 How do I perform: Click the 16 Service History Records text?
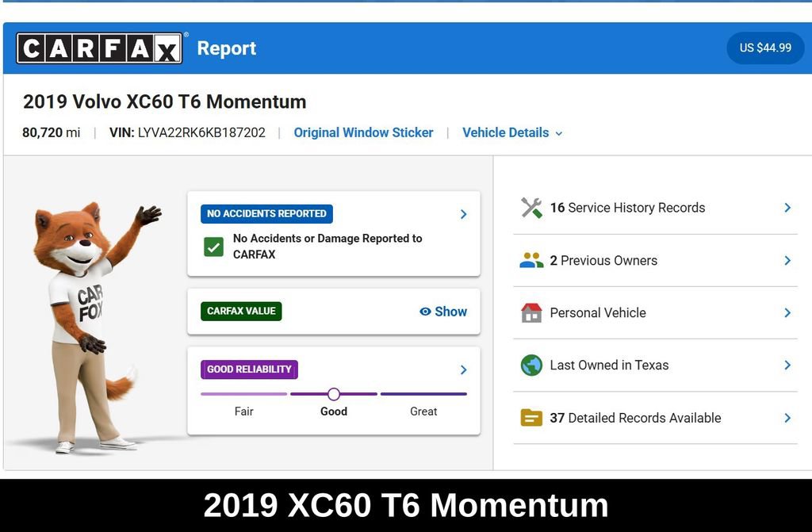(x=628, y=208)
